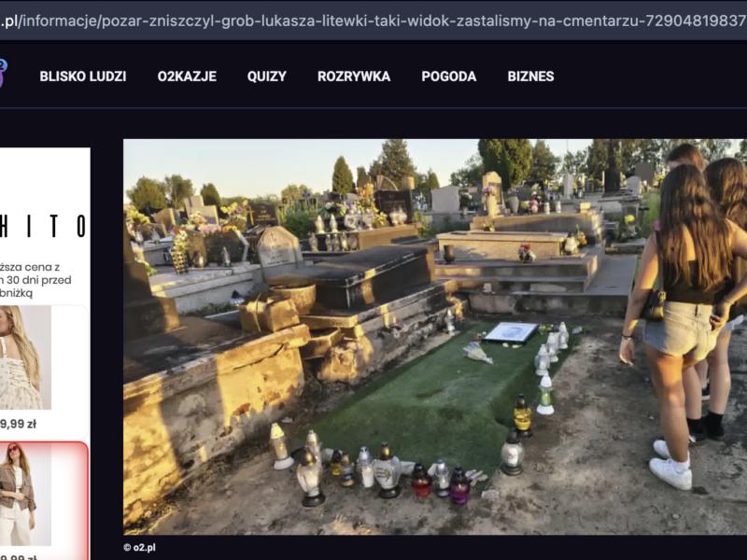This screenshot has width=747, height=560.
Task: Open the BLISKO LUDZI menu section
Action: click(83, 77)
